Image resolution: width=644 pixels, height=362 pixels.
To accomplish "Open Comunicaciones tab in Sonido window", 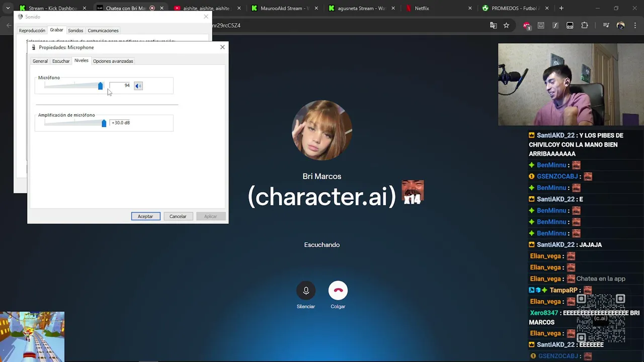I will (x=103, y=31).
